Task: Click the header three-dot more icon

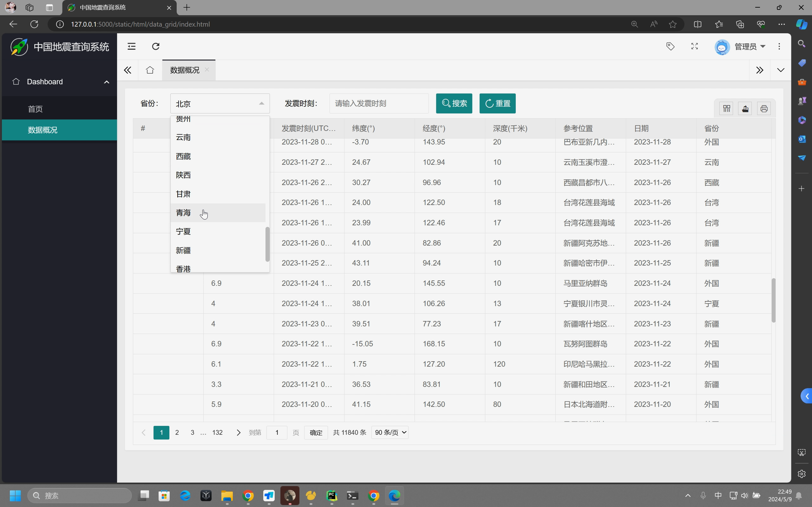Action: (x=779, y=46)
